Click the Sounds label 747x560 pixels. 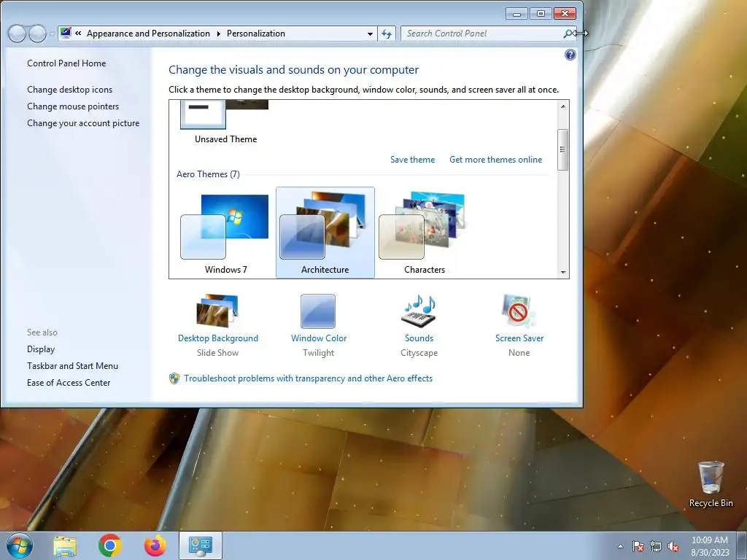point(419,338)
